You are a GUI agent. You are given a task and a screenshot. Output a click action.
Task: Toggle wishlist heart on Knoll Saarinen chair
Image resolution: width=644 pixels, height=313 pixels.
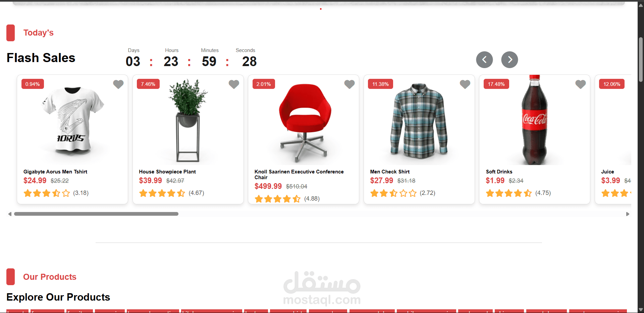click(x=349, y=84)
